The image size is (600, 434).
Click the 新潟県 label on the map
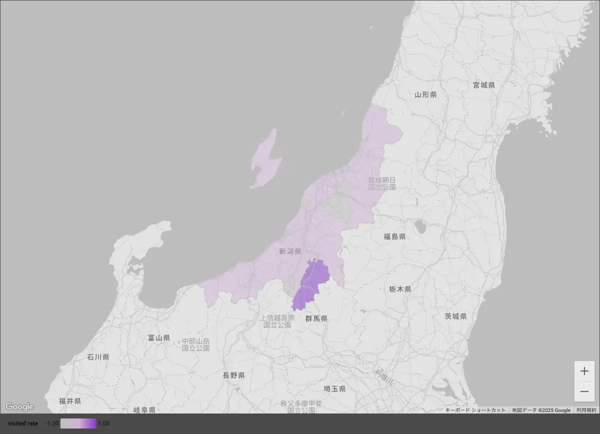coord(290,251)
